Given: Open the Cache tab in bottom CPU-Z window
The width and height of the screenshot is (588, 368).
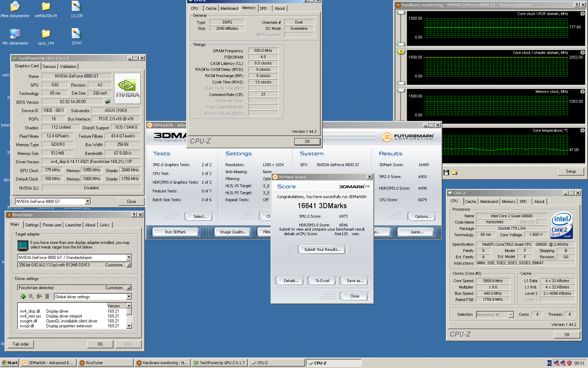Looking at the screenshot, I should [x=470, y=202].
